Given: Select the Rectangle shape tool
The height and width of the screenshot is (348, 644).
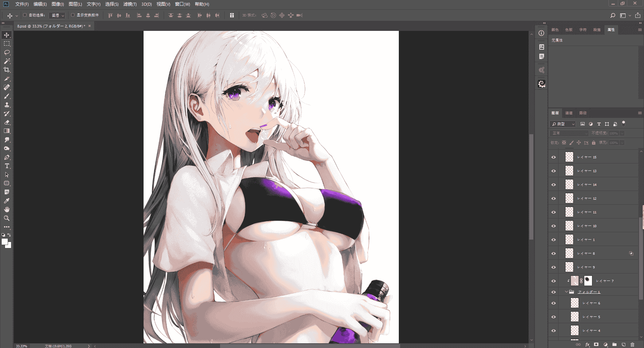Looking at the screenshot, I should point(7,183).
